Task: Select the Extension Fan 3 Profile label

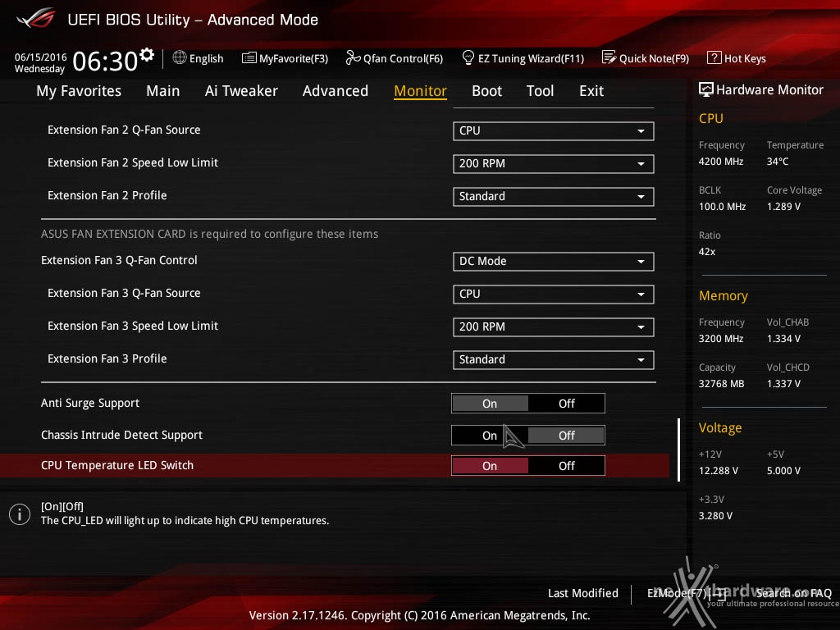Action: (107, 358)
